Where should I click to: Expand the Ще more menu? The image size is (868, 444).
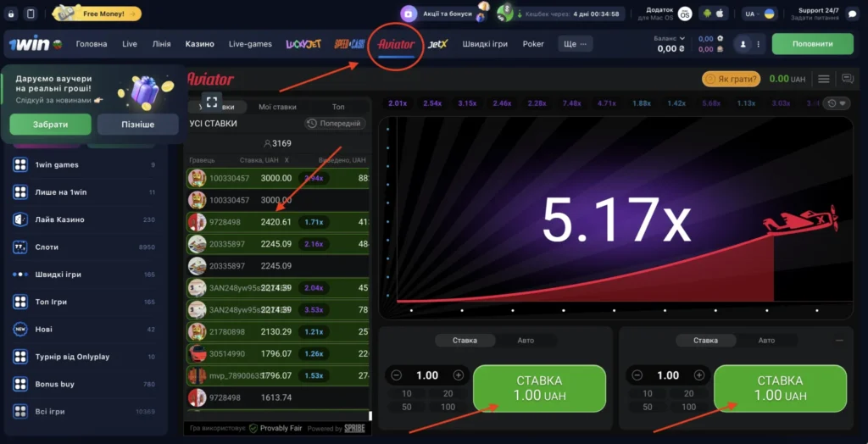pyautogui.click(x=576, y=44)
